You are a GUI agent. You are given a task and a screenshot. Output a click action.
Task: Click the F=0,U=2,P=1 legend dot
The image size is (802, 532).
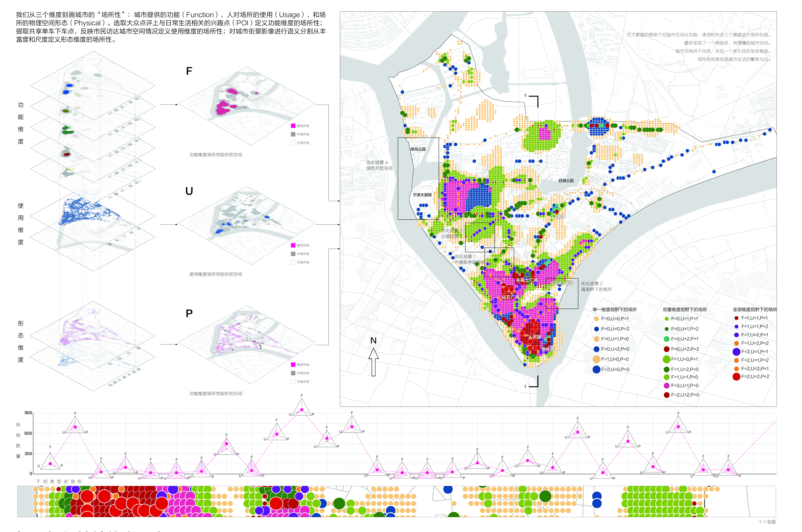click(x=667, y=339)
